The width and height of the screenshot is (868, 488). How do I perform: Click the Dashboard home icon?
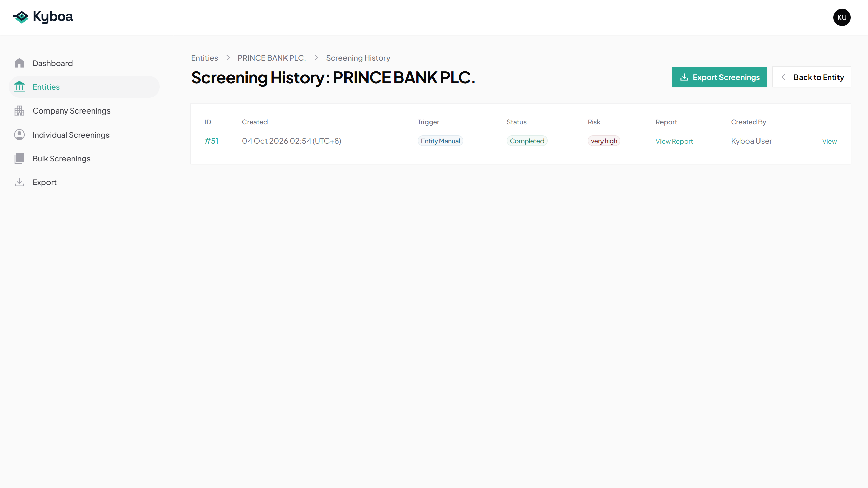click(19, 63)
